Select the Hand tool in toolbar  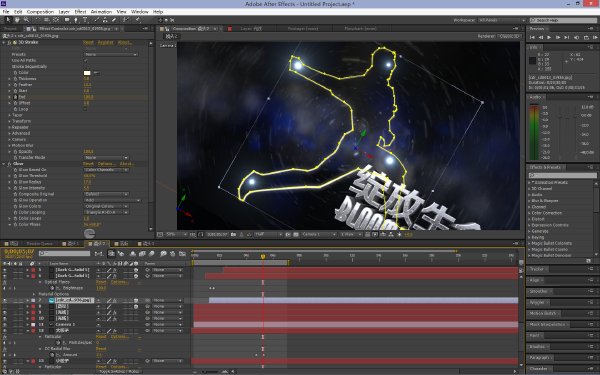17,20
